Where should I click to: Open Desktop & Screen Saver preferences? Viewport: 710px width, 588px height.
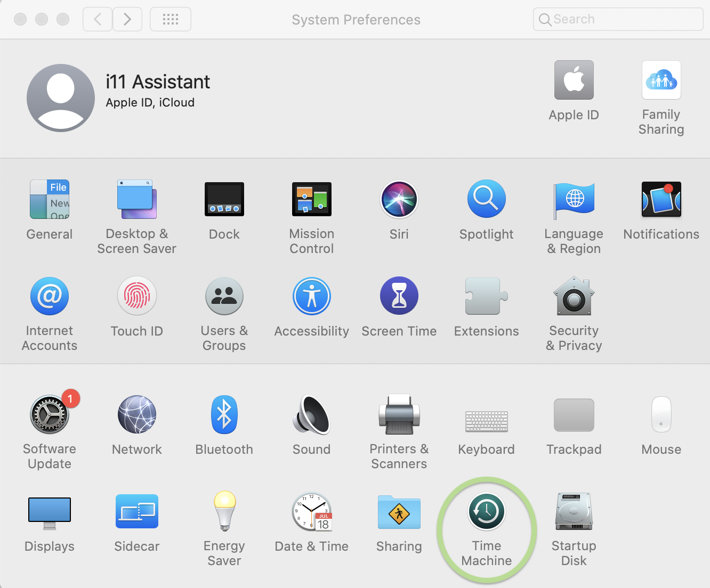point(137,199)
